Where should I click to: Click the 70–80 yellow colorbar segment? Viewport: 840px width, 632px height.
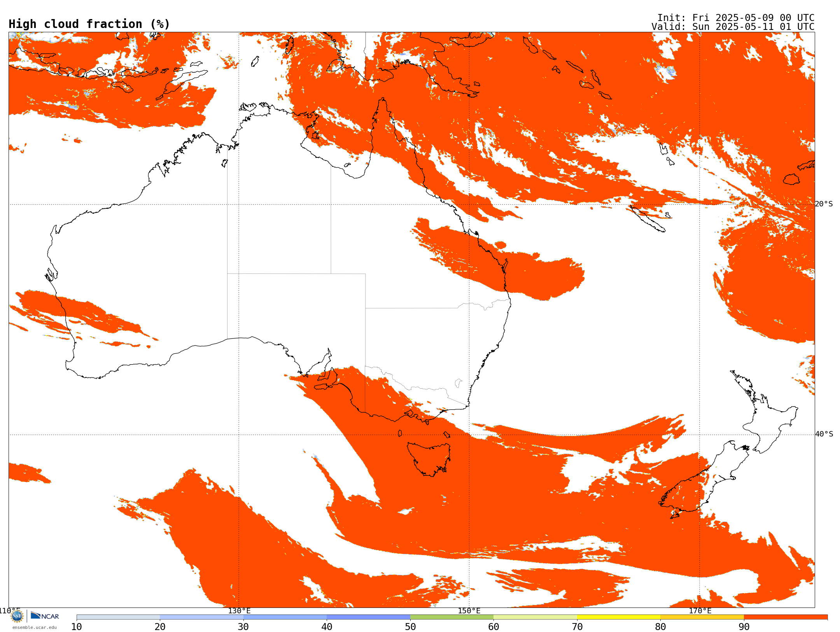click(619, 617)
